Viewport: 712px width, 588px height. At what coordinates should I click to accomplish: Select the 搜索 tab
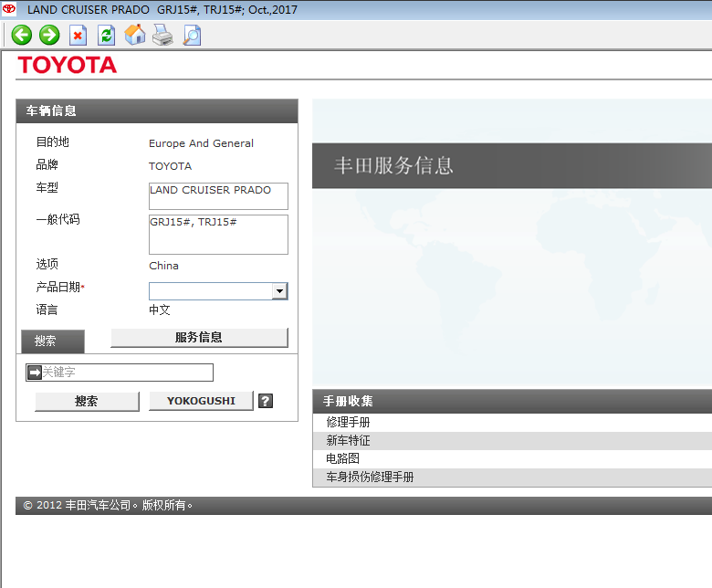pyautogui.click(x=53, y=341)
